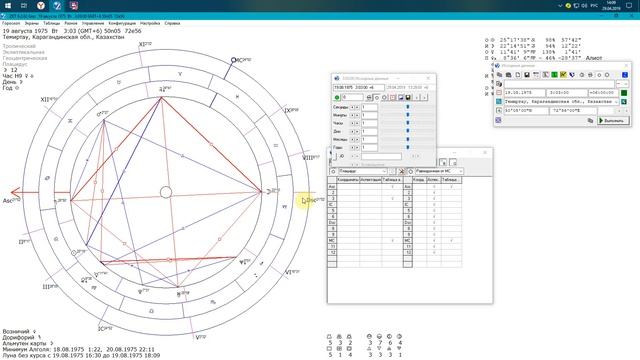Viewport: 640px width, 360px height.
Task: Click the timezone field showing +06:00:00
Action: [603, 93]
